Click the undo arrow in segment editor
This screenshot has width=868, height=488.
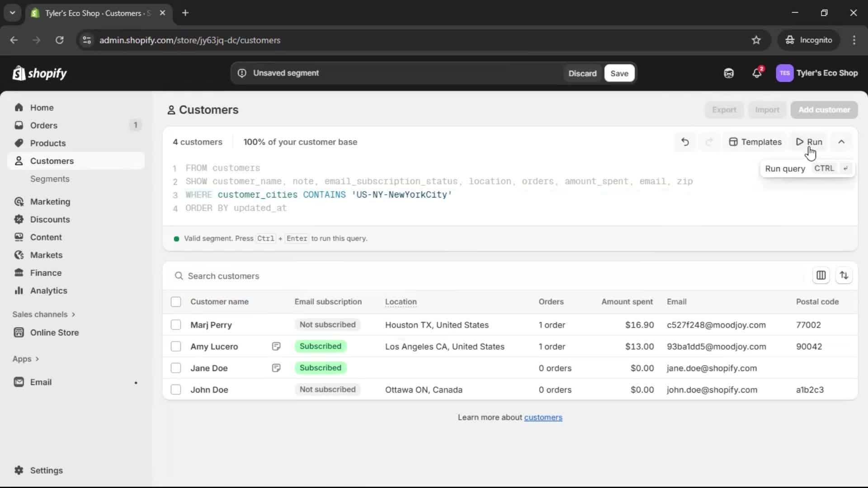click(x=685, y=142)
